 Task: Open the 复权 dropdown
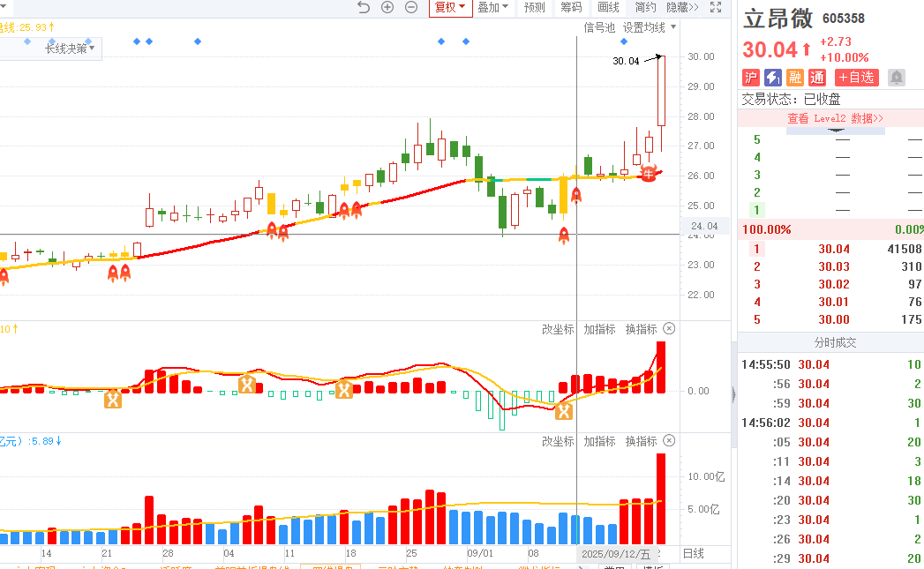click(450, 8)
